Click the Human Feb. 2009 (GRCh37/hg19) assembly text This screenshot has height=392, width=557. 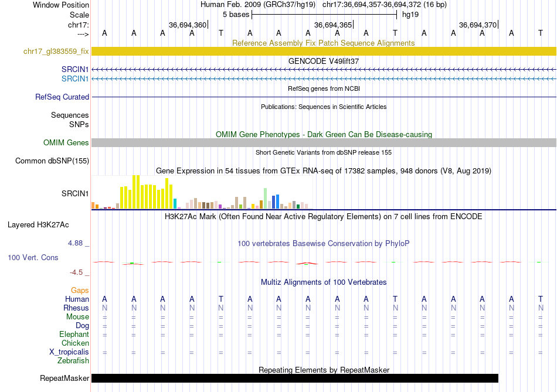tap(258, 5)
